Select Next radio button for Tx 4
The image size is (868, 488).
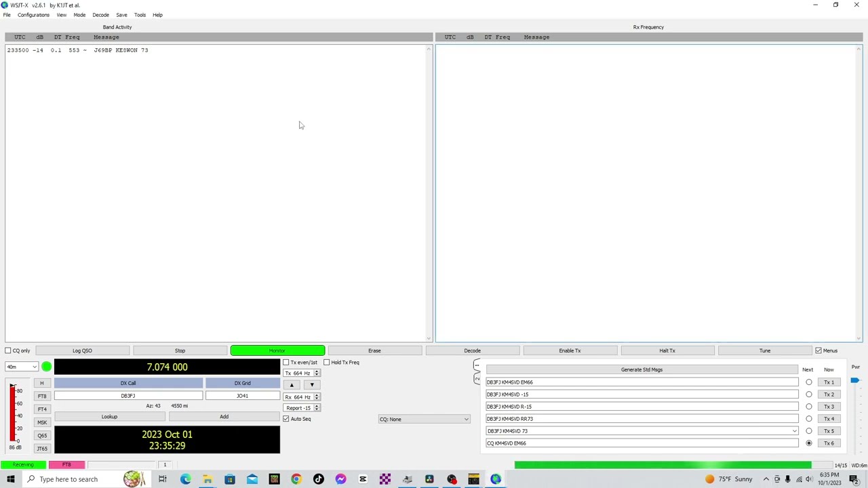[809, 419]
